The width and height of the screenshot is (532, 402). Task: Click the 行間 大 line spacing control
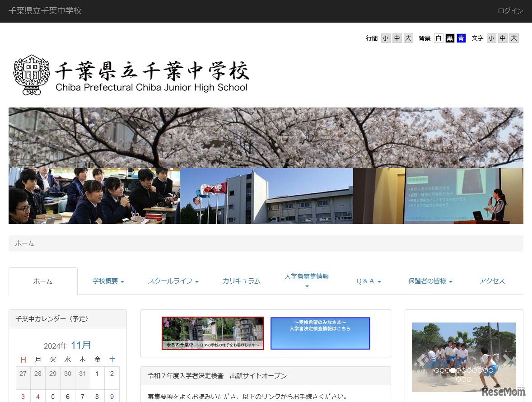[x=408, y=38]
